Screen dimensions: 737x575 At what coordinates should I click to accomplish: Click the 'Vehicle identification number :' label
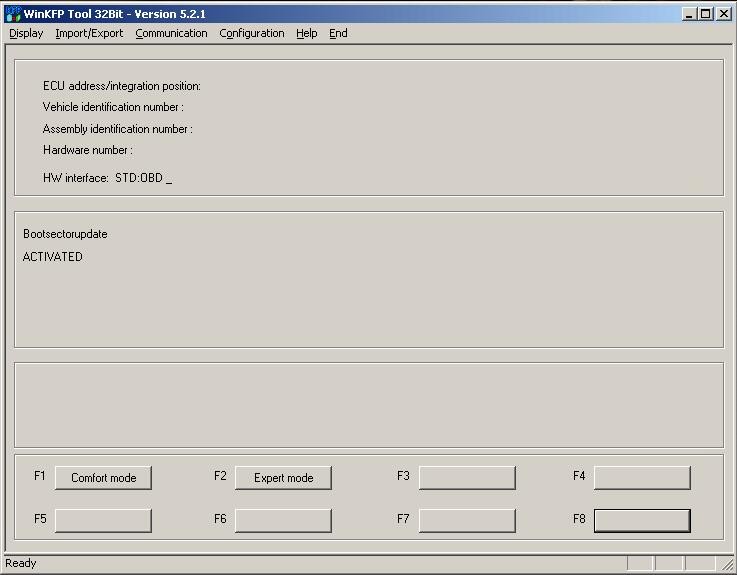(113, 107)
